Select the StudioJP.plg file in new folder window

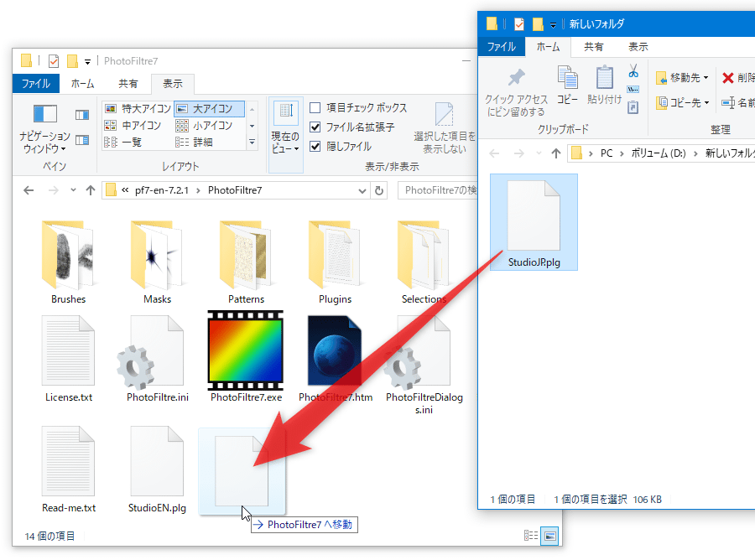[x=534, y=222]
